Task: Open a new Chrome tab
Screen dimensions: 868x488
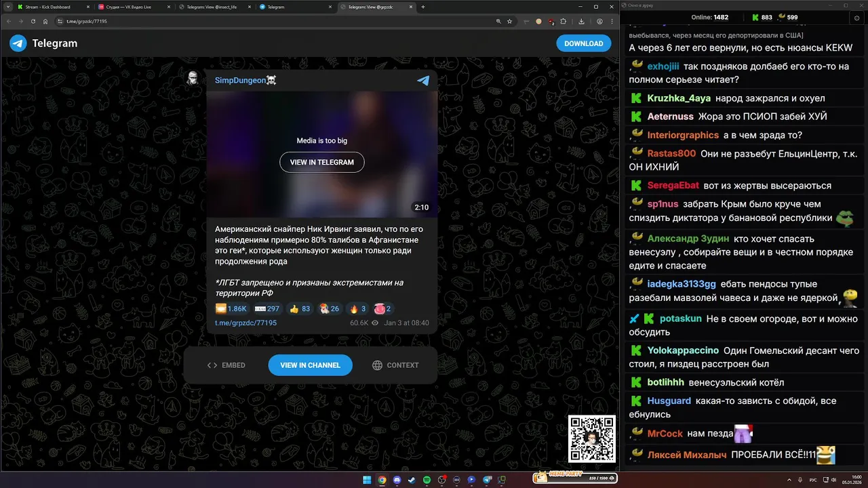Action: tap(423, 7)
